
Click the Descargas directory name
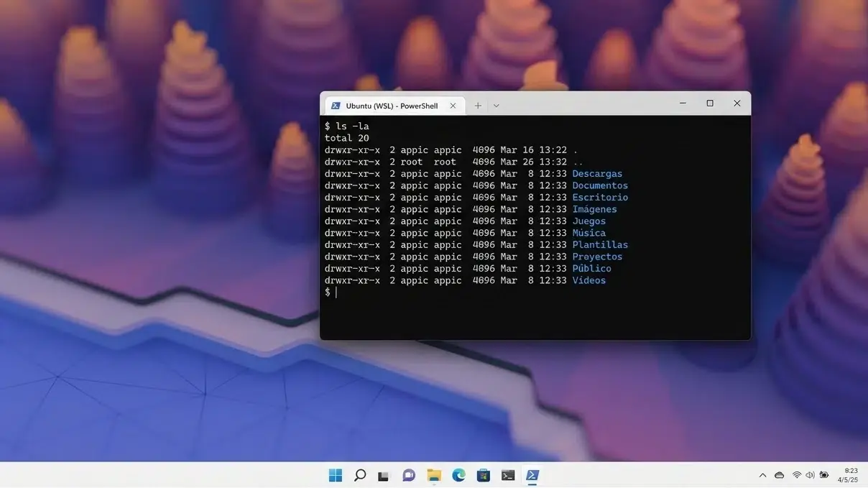pyautogui.click(x=597, y=174)
